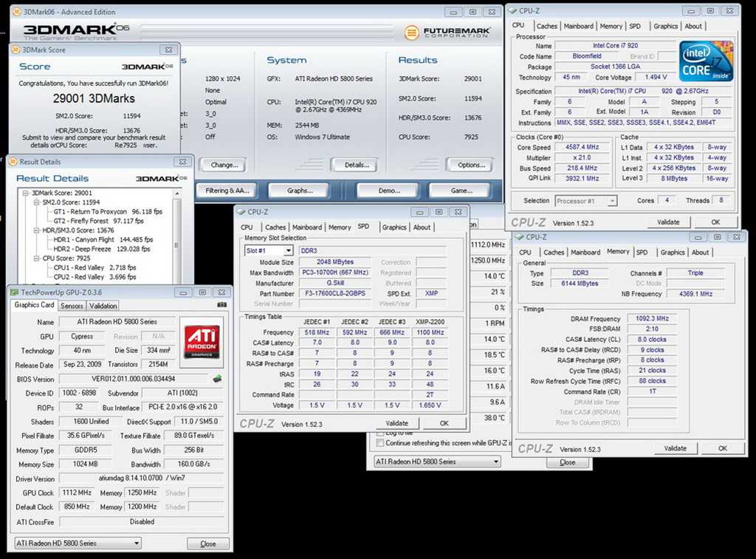This screenshot has width=756, height=559.
Task: Click the GPU-Z screenshot camera icon
Action: tap(221, 305)
